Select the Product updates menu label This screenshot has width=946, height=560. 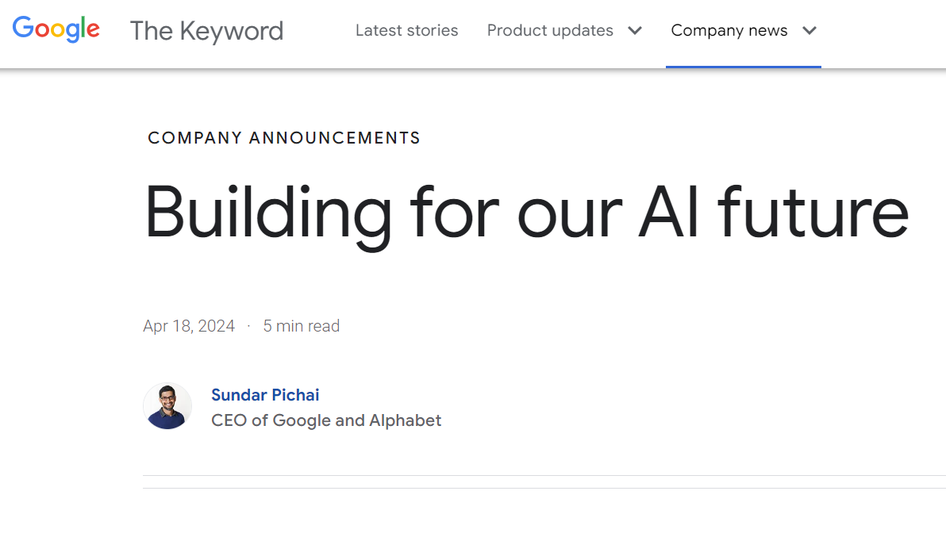point(550,30)
